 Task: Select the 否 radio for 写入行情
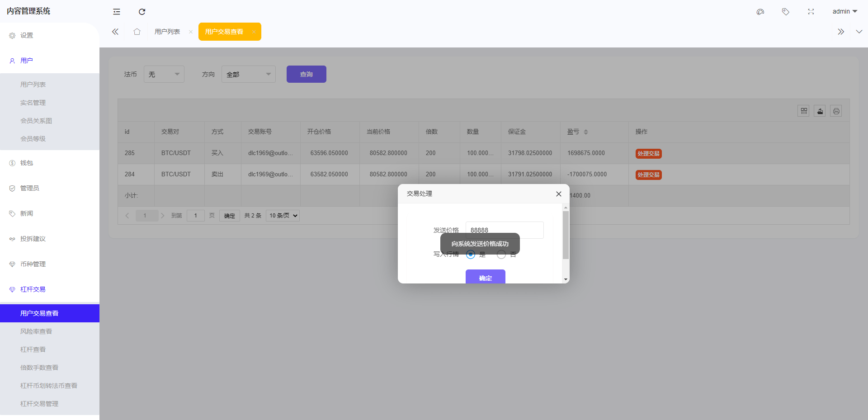[501, 255]
